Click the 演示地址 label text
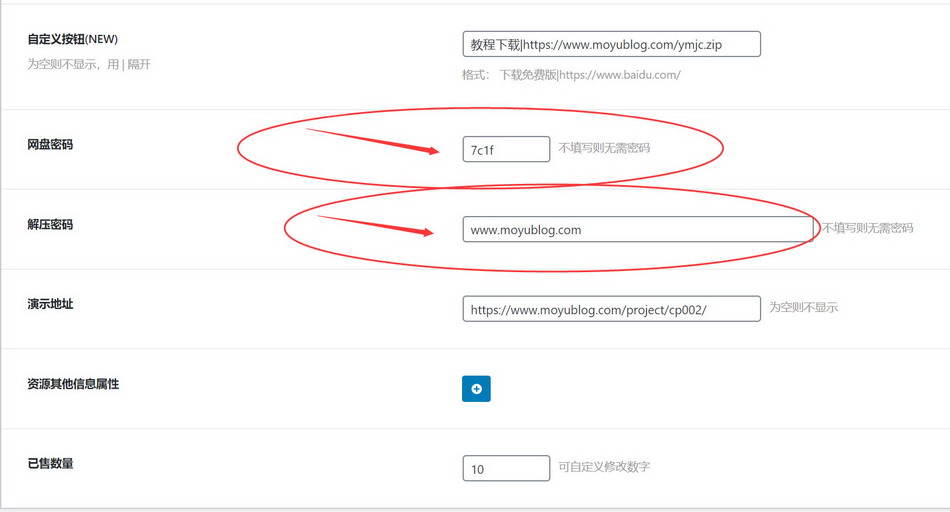 click(50, 304)
